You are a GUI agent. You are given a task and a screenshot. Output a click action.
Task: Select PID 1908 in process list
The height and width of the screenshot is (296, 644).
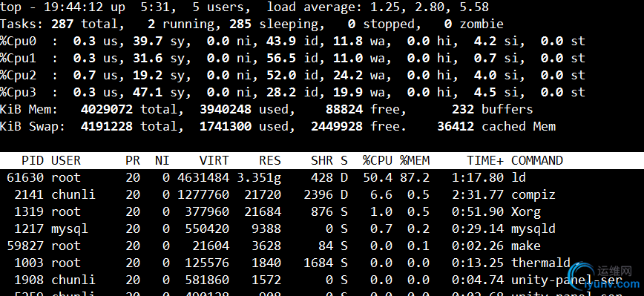tap(29, 280)
